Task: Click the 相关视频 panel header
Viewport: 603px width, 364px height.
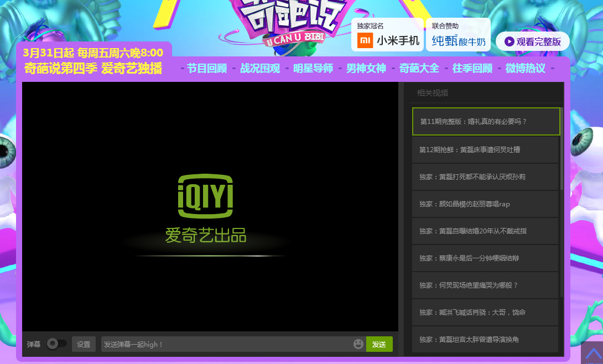Action: click(x=433, y=93)
